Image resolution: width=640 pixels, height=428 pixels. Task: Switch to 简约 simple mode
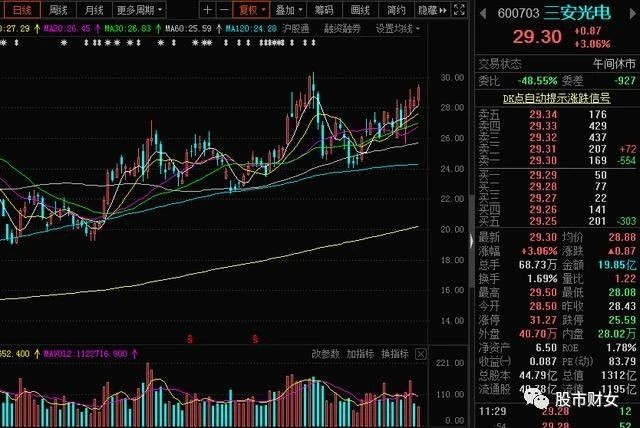(396, 9)
